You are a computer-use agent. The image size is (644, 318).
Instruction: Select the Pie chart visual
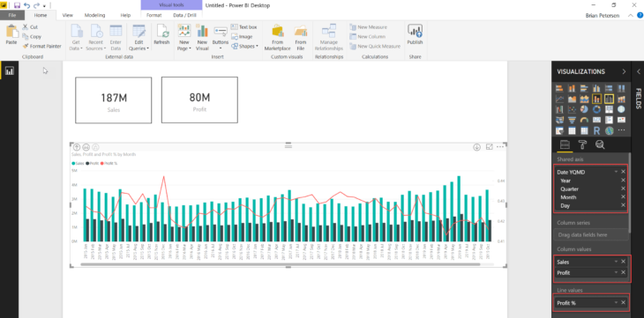(584, 109)
